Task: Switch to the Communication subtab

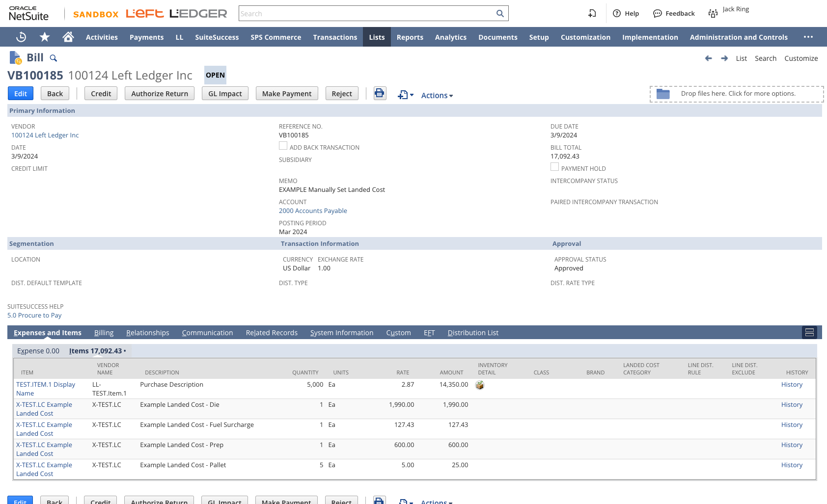Action: [x=207, y=332]
